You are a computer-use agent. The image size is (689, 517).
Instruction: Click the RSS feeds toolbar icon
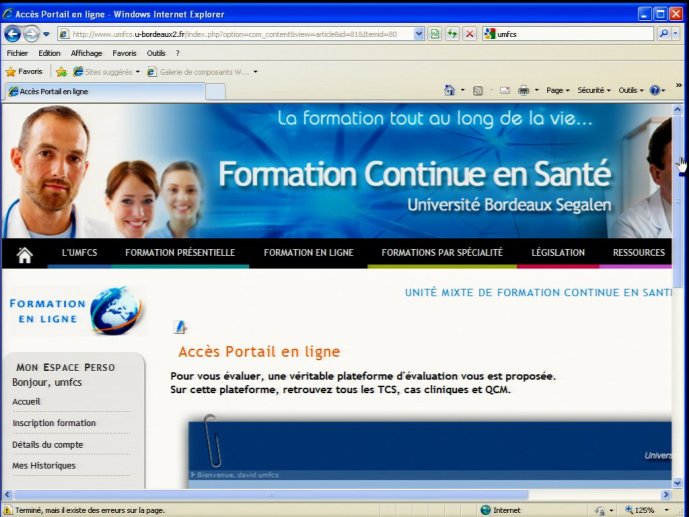(478, 90)
